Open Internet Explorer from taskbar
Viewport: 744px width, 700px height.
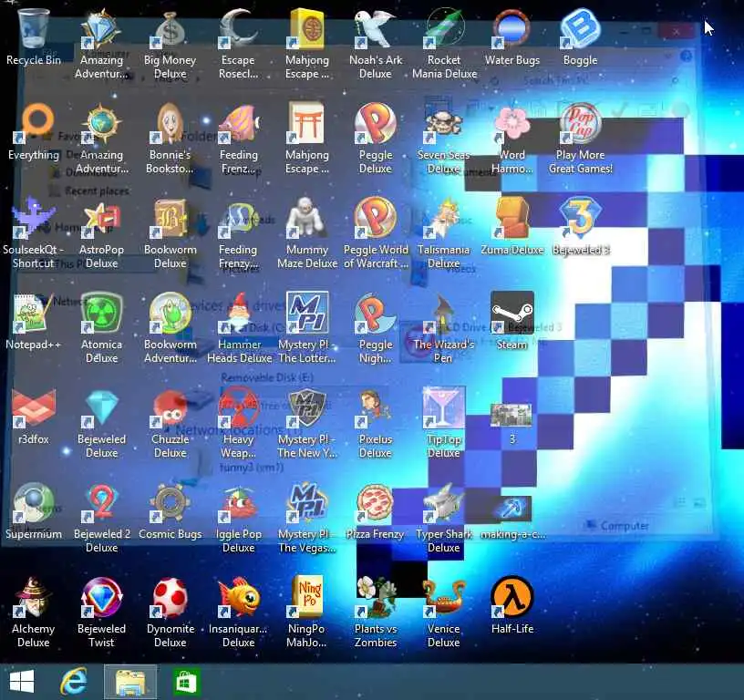point(74,682)
